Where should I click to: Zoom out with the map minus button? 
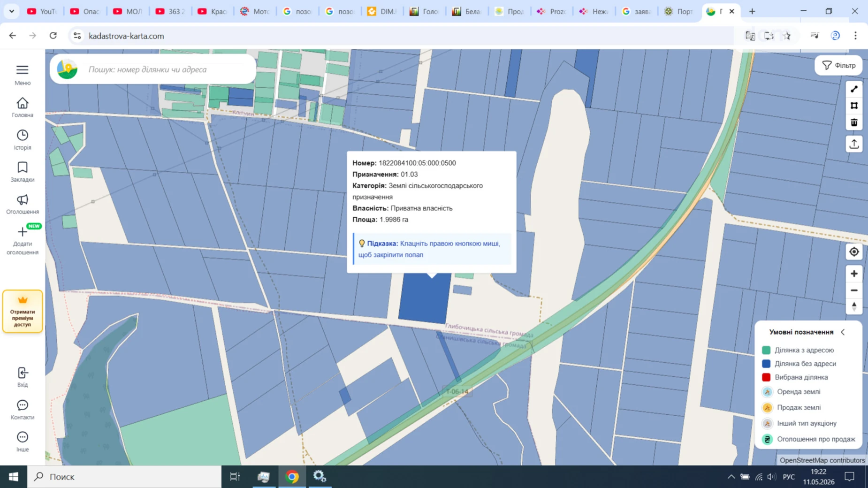coord(854,290)
